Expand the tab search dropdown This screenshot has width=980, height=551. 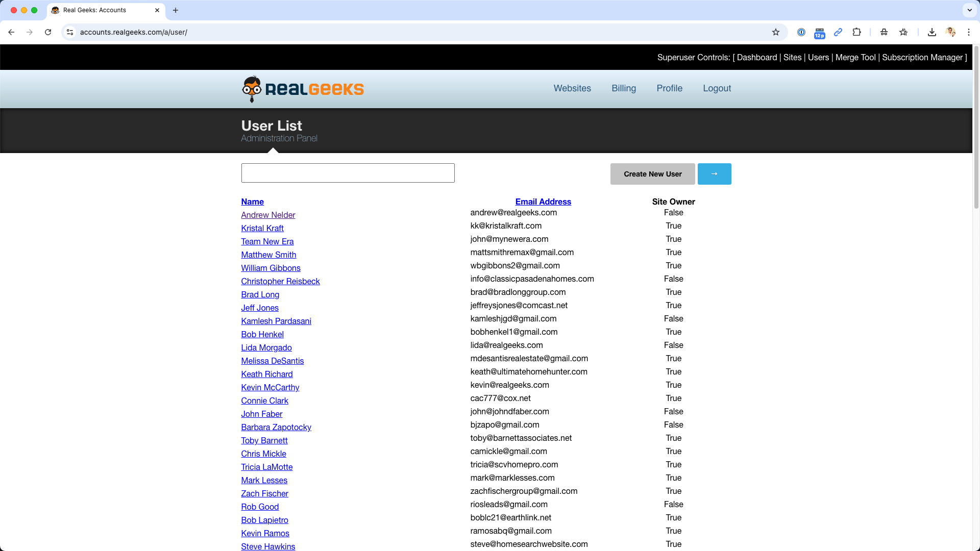[969, 10]
